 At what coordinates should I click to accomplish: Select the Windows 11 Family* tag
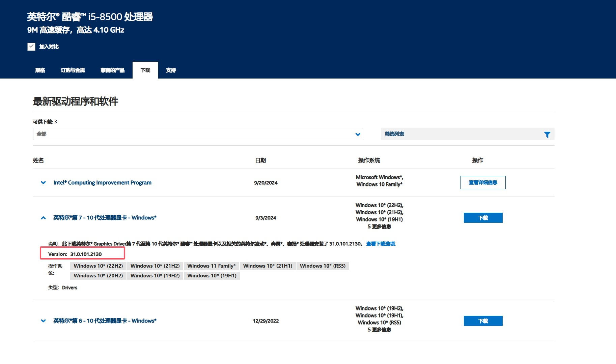(211, 266)
